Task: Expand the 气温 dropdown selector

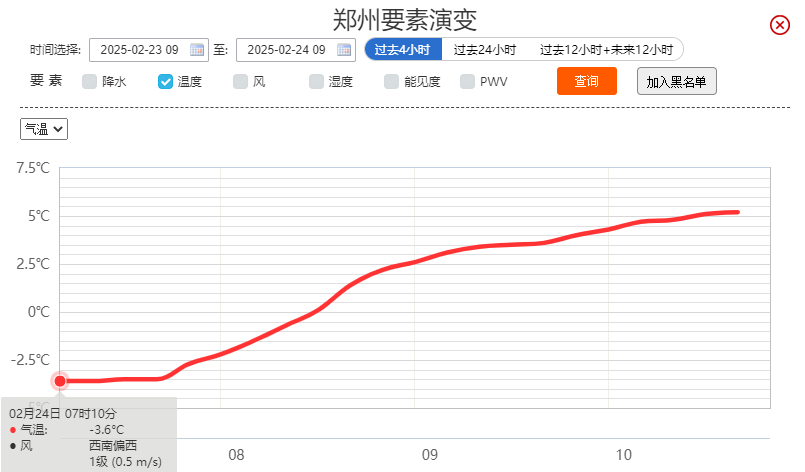Action: click(44, 129)
